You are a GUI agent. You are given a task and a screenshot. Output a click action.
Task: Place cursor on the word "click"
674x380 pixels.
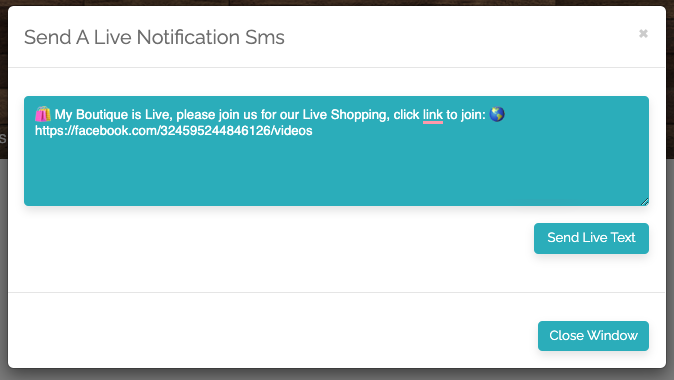point(406,115)
